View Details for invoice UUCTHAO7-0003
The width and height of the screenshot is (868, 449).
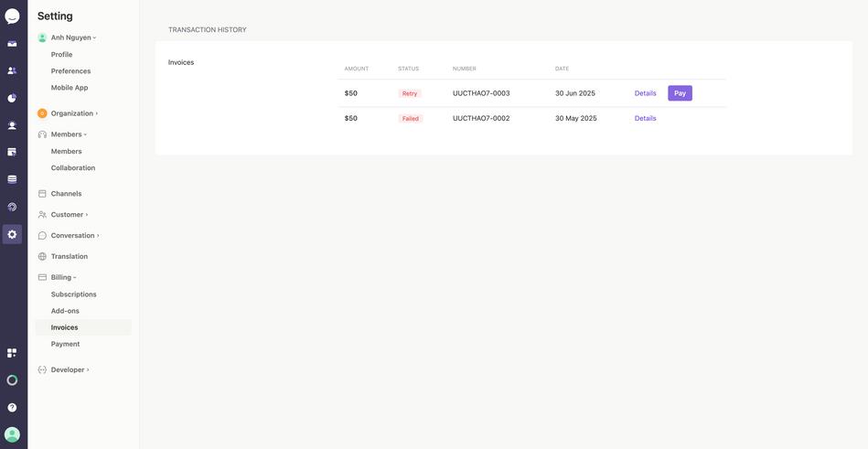(645, 93)
